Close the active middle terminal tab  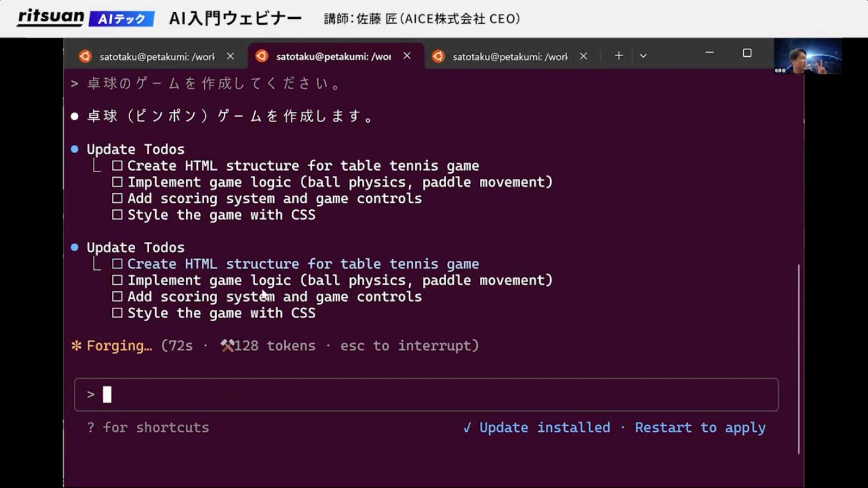click(x=407, y=56)
